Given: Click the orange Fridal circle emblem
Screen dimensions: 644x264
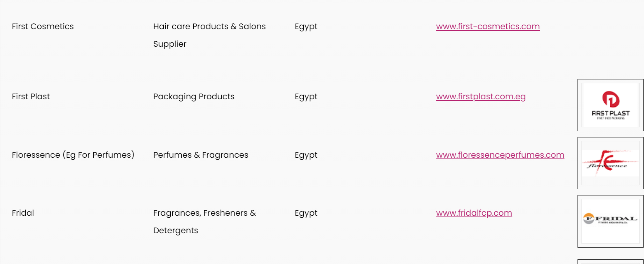Looking at the screenshot, I should (589, 218).
